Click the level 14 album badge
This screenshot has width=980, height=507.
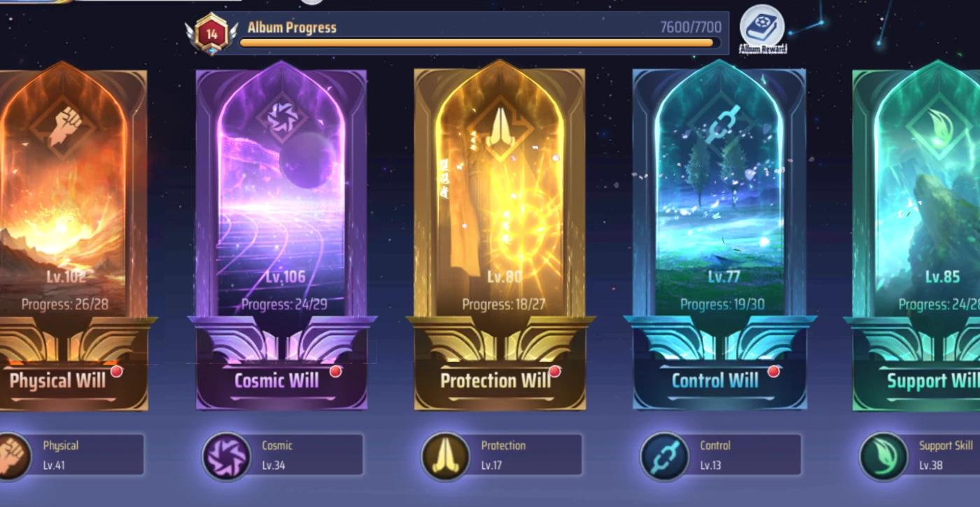211,34
